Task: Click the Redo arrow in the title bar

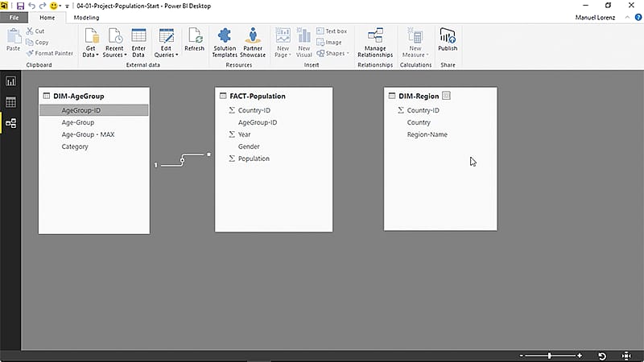Action: coord(43,6)
